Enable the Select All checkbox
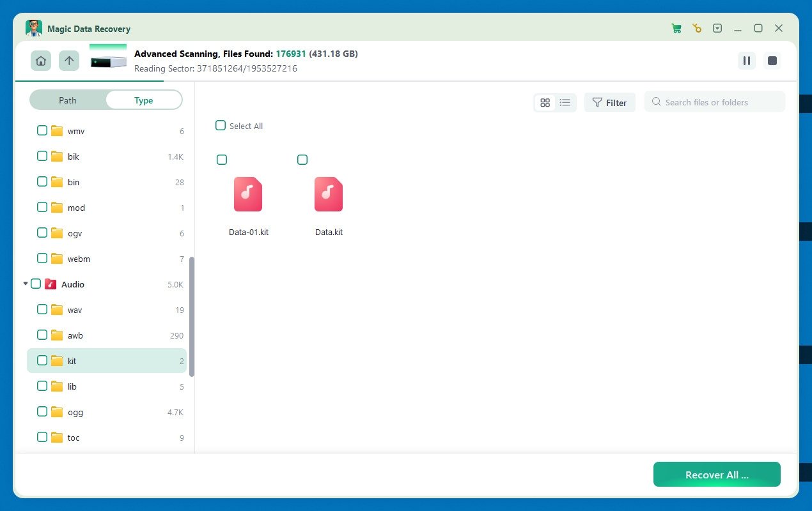Image resolution: width=812 pixels, height=511 pixels. pyautogui.click(x=221, y=125)
